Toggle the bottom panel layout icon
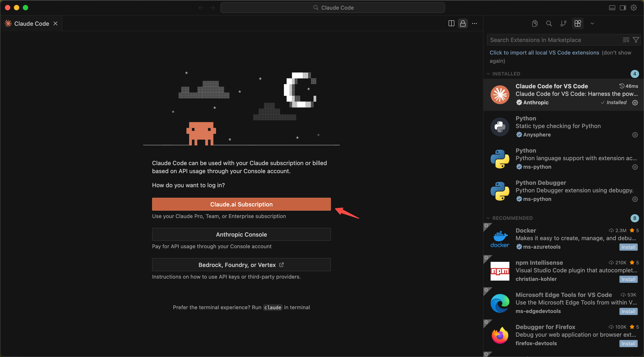This screenshot has width=644, height=357. tap(612, 8)
